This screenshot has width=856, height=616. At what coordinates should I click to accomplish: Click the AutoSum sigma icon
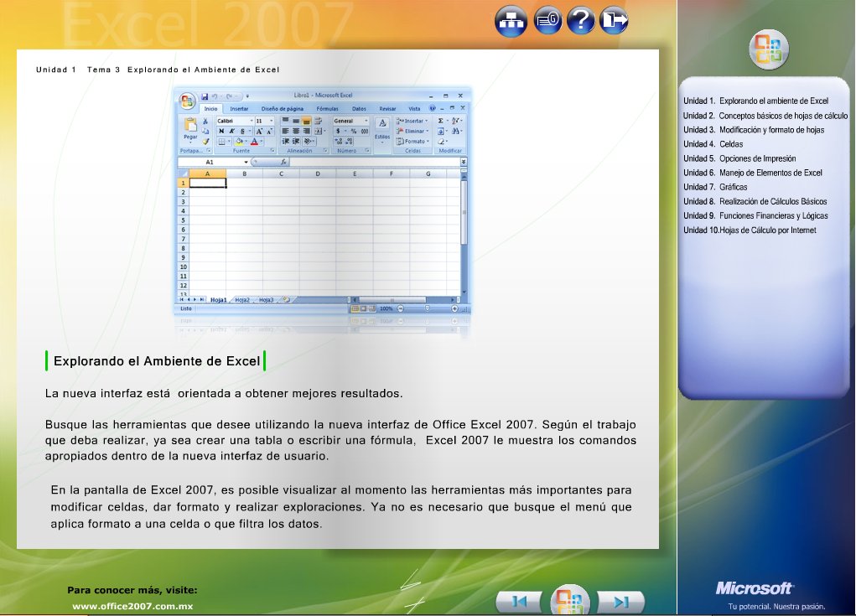440,122
